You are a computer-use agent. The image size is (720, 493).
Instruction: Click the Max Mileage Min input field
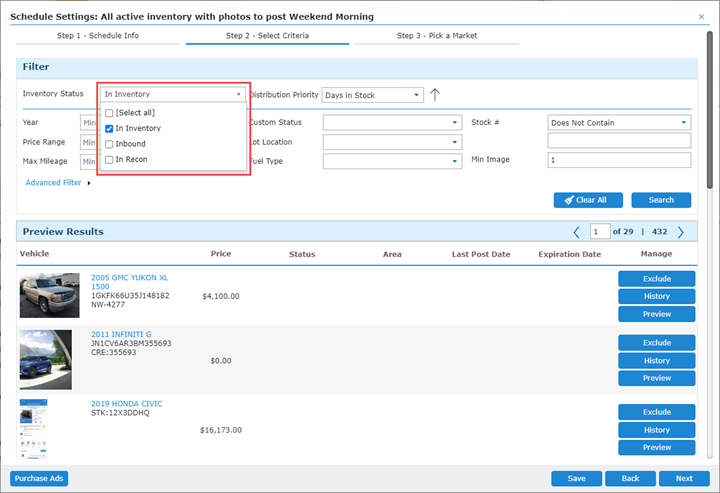point(88,162)
